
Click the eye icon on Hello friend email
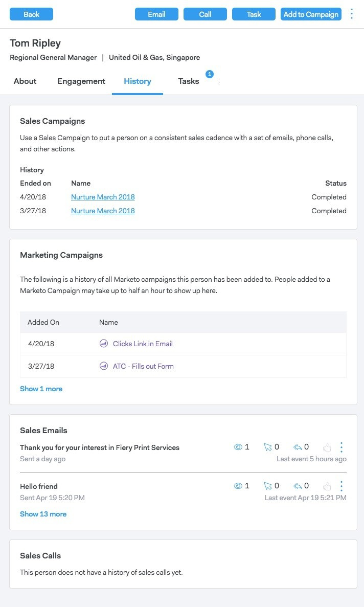tap(238, 486)
